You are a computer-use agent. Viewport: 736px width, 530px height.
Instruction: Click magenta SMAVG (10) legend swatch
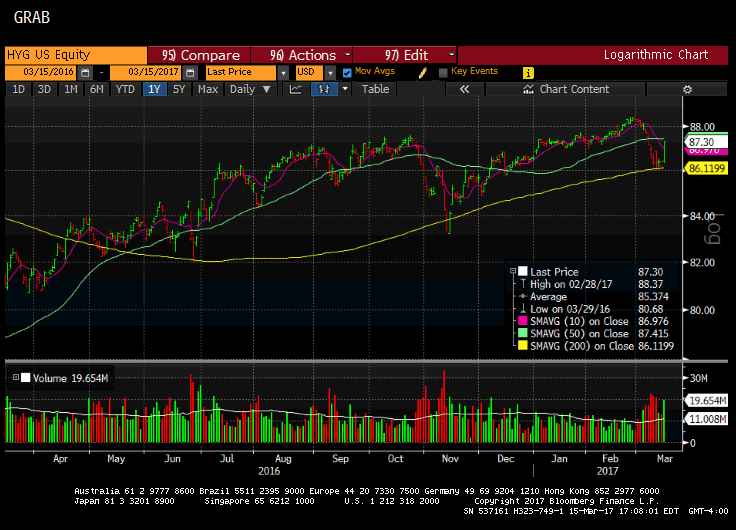pyautogui.click(x=522, y=321)
